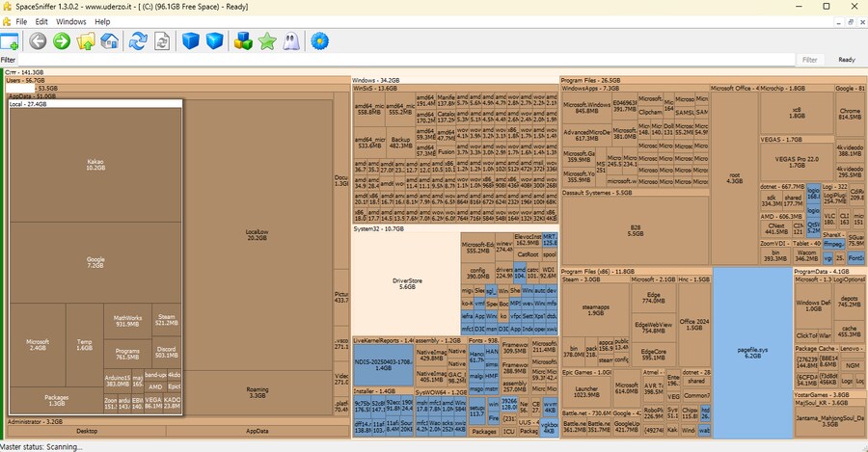
Task: Click the 'Users - 56.7GB' folder header
Action: 178,80
